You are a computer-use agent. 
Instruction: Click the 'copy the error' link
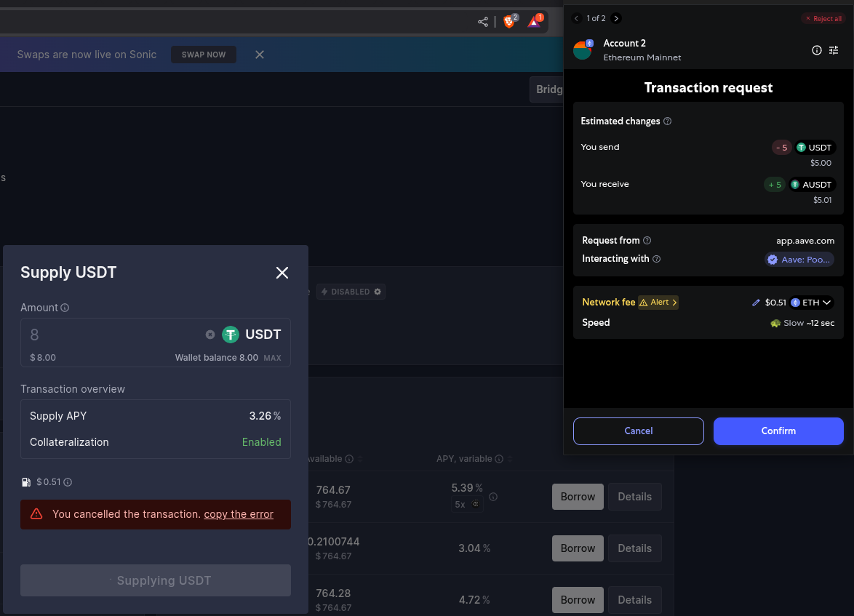coord(239,514)
